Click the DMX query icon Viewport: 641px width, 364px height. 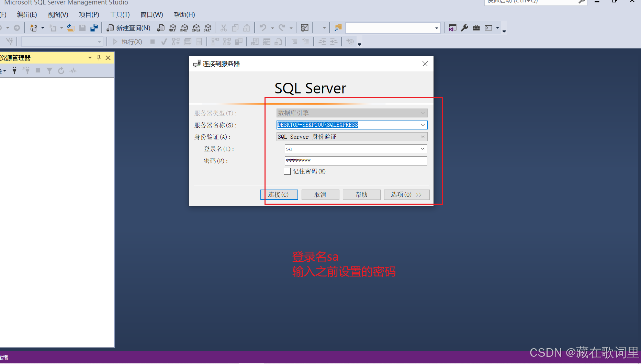(x=184, y=28)
